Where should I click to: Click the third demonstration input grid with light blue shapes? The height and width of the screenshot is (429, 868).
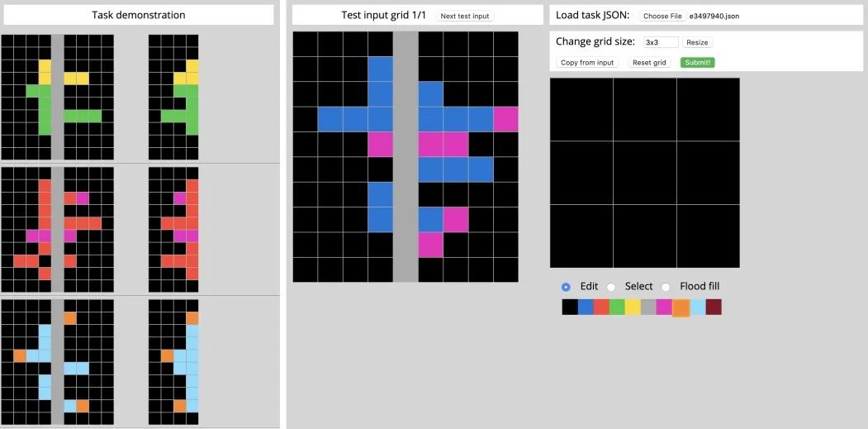tap(58, 362)
